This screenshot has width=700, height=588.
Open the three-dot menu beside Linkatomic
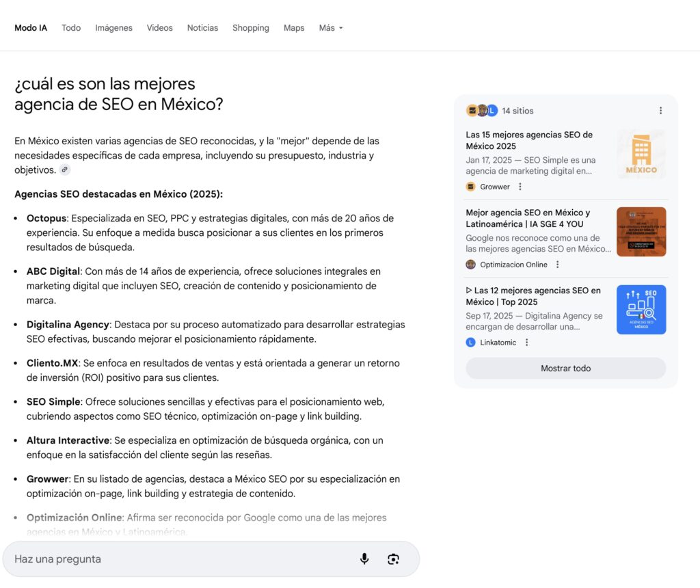coord(526,342)
